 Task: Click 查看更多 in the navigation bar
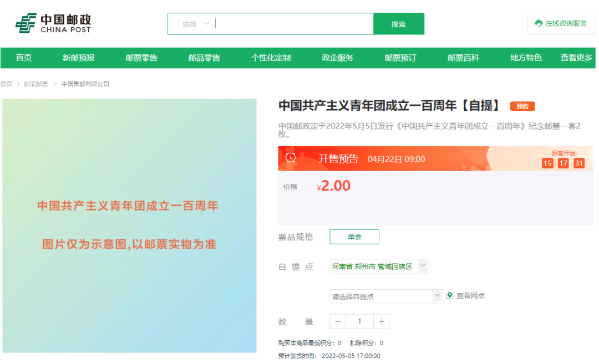[x=576, y=58]
